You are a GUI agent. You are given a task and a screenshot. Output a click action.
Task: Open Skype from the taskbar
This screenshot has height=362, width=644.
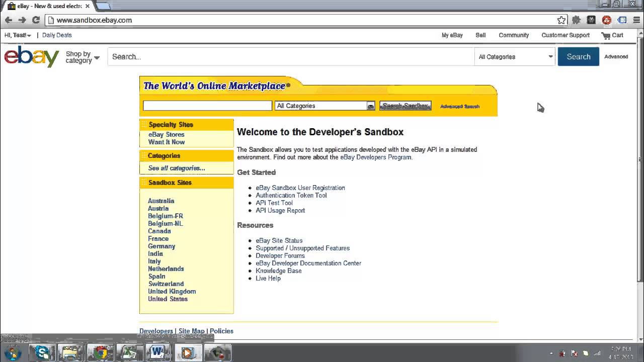(x=42, y=352)
